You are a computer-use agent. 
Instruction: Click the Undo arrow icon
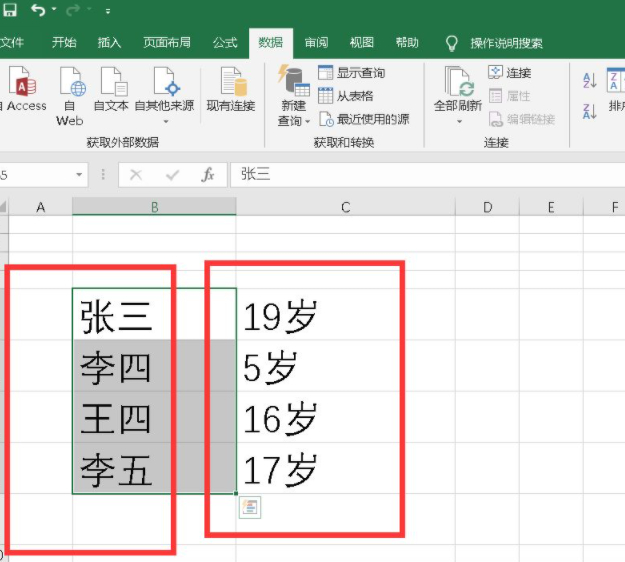tap(38, 10)
